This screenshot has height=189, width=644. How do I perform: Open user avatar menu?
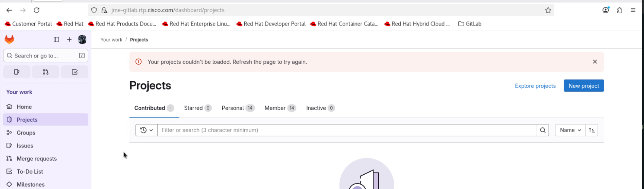pyautogui.click(x=82, y=40)
